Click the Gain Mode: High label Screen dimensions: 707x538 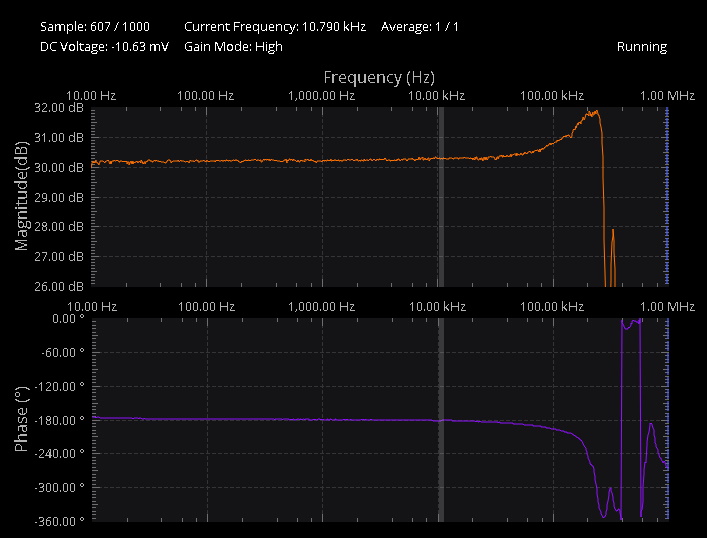pos(233,47)
